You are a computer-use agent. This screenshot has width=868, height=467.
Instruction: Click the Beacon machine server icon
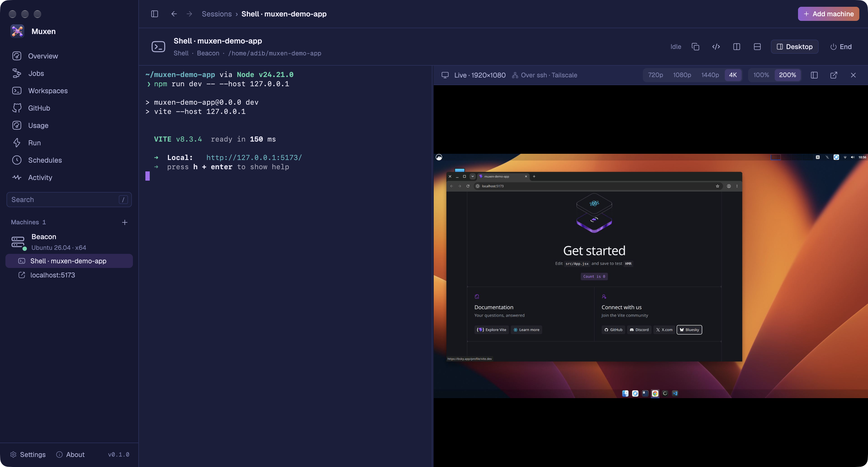pos(18,242)
